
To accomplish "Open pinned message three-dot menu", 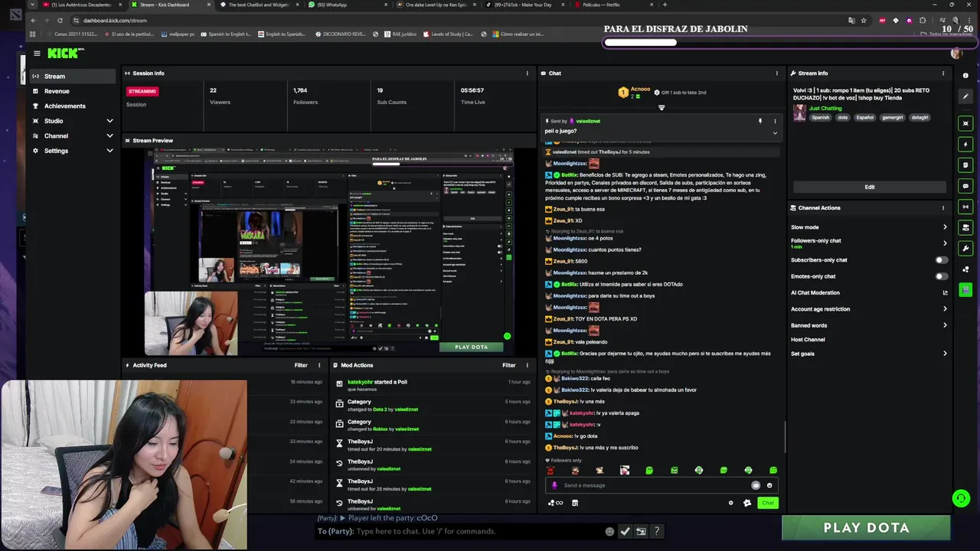I will [774, 121].
